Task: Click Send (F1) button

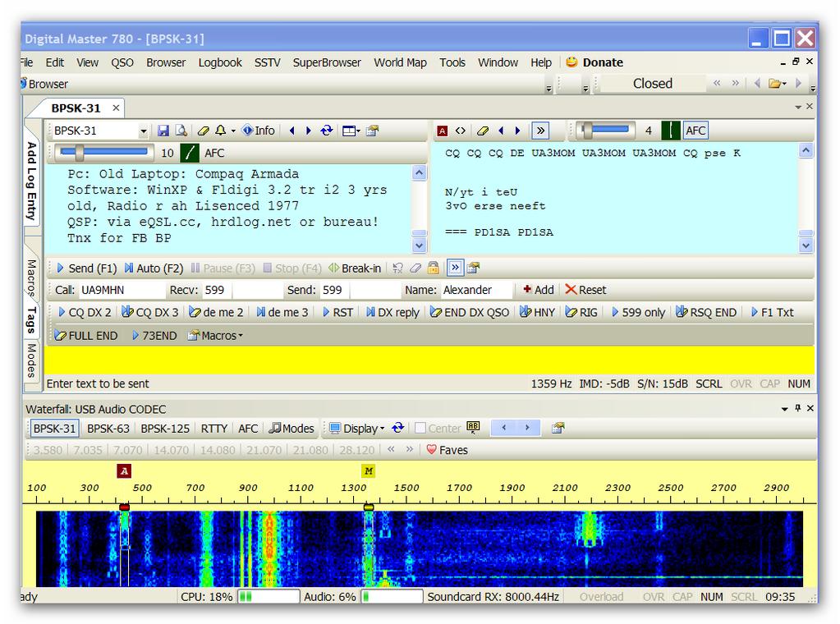Action: point(86,268)
